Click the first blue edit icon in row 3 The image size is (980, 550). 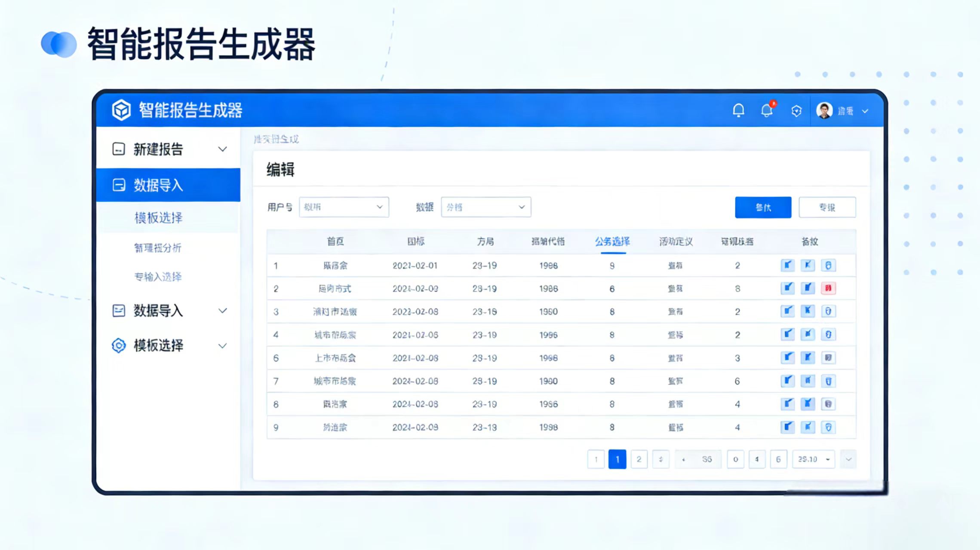[x=787, y=311]
